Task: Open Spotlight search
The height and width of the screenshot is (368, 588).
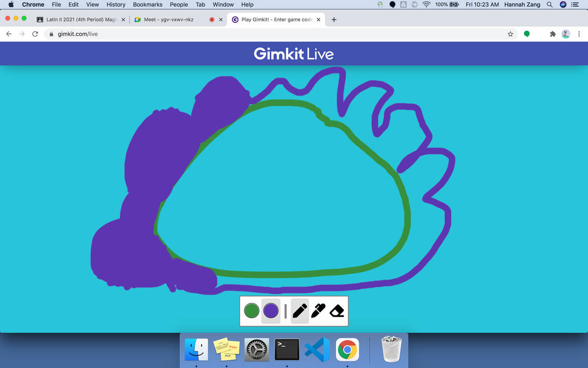Action: (550, 5)
